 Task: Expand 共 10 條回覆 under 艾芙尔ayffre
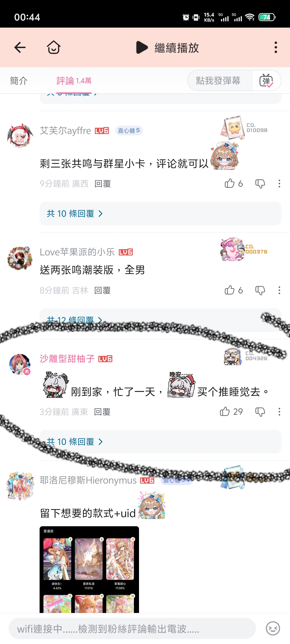(x=160, y=213)
